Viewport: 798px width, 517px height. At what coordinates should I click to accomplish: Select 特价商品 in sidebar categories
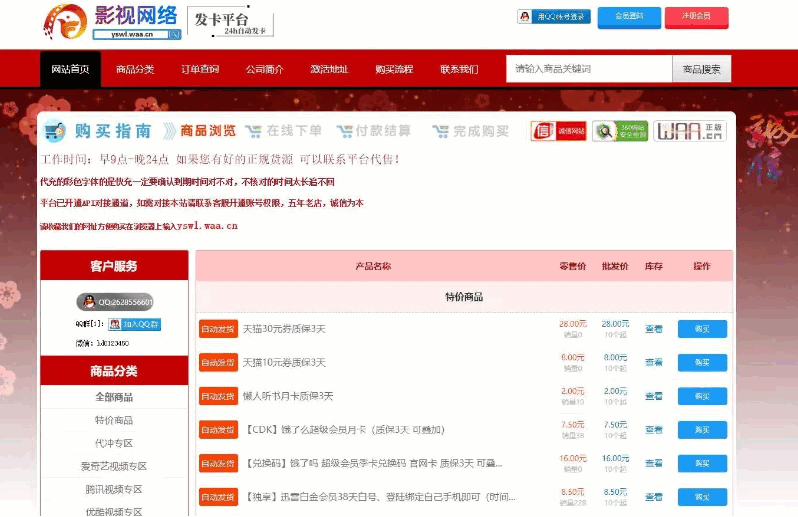[x=114, y=420]
